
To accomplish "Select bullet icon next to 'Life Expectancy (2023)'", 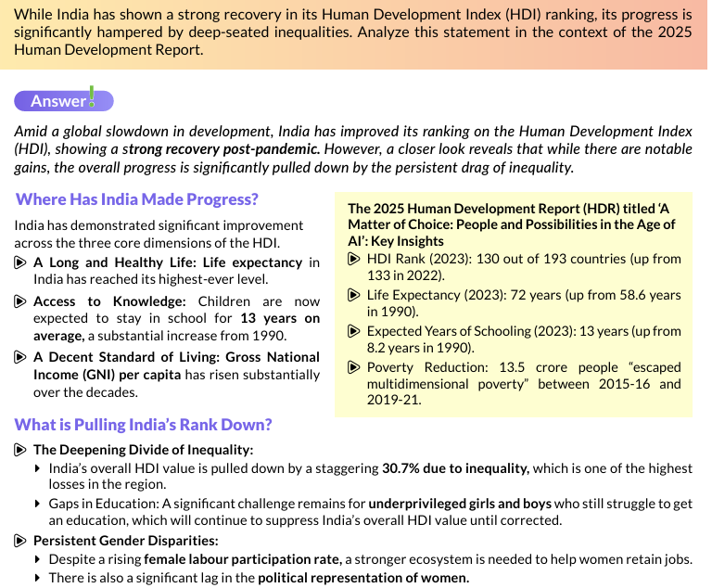I will click(354, 295).
